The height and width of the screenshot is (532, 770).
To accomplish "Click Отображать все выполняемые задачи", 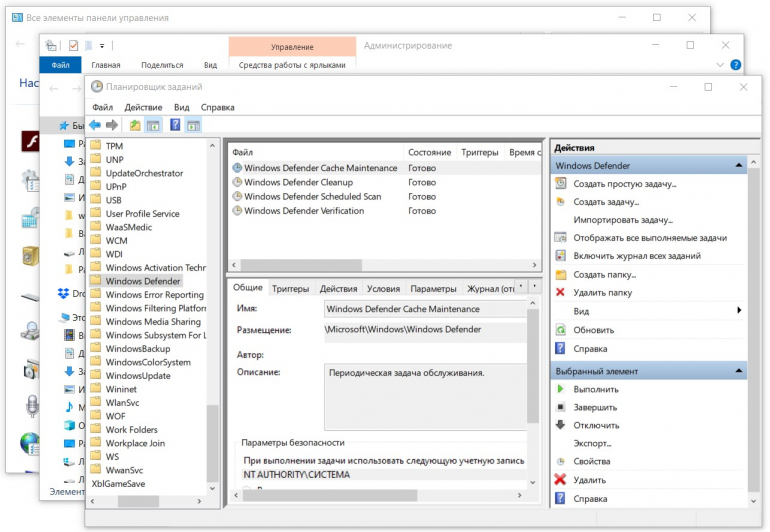I will 650,238.
